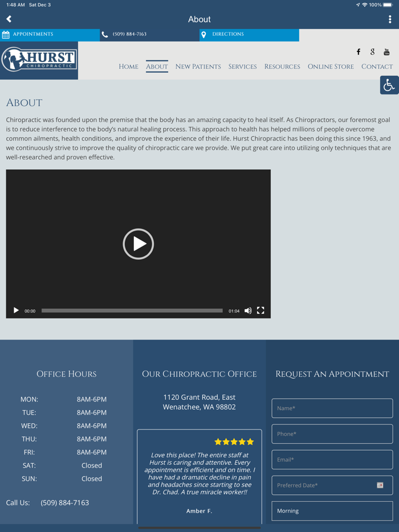This screenshot has height=532, width=399.
Task: Click the reviewer name Amber F.
Action: (x=199, y=511)
